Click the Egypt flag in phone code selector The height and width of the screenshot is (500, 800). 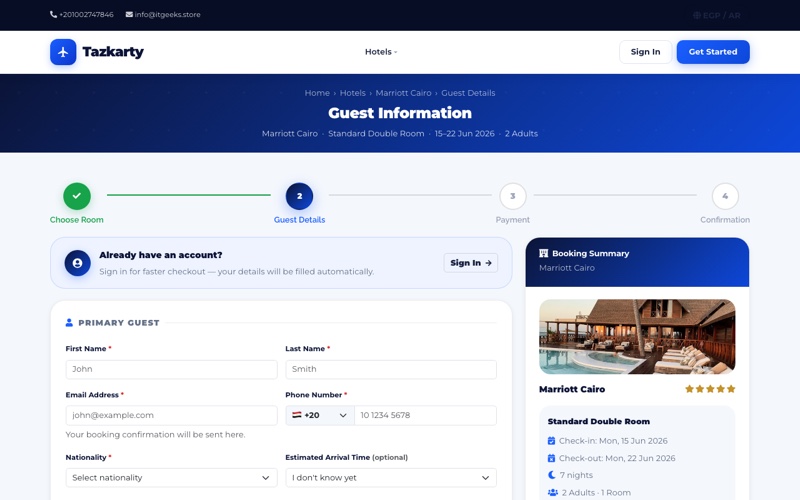point(296,415)
